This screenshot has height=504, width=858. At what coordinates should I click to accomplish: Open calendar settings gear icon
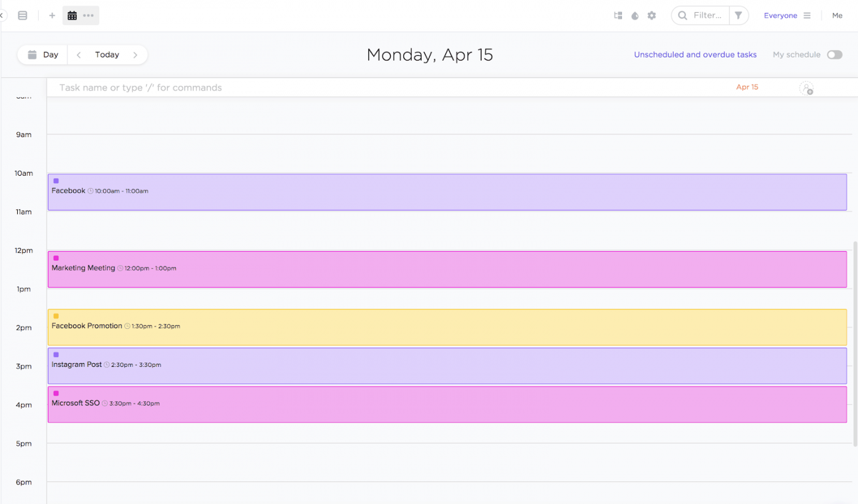tap(651, 15)
